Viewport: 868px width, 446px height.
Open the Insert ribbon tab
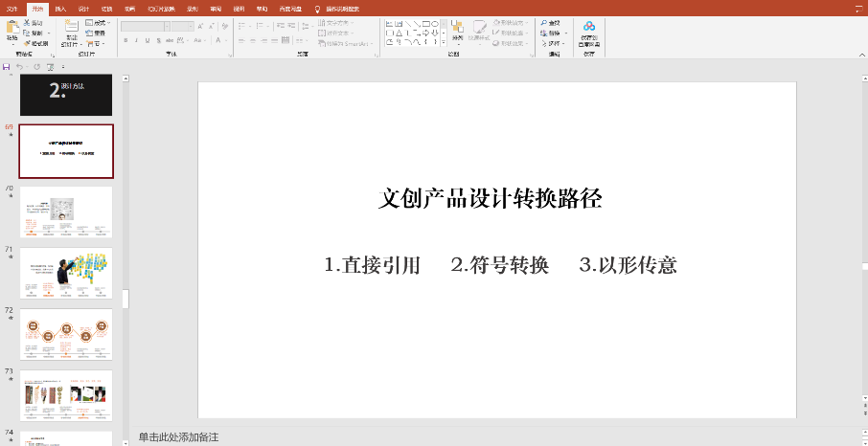[60, 8]
